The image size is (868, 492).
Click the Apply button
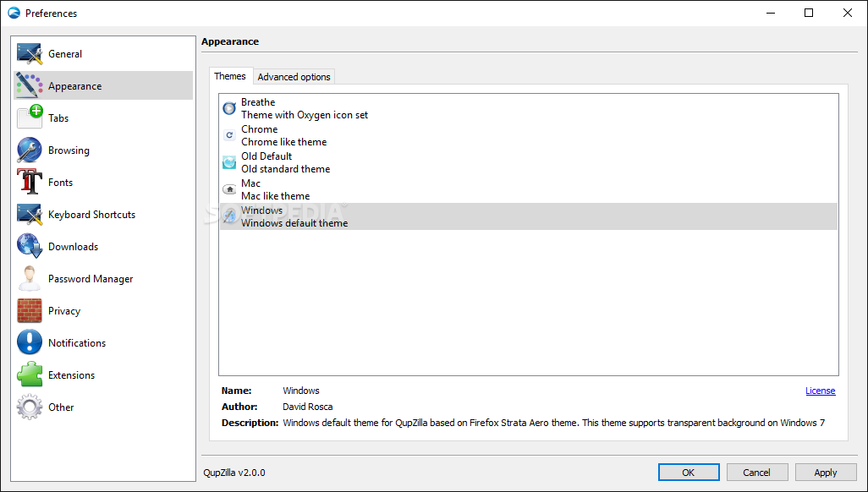point(826,472)
